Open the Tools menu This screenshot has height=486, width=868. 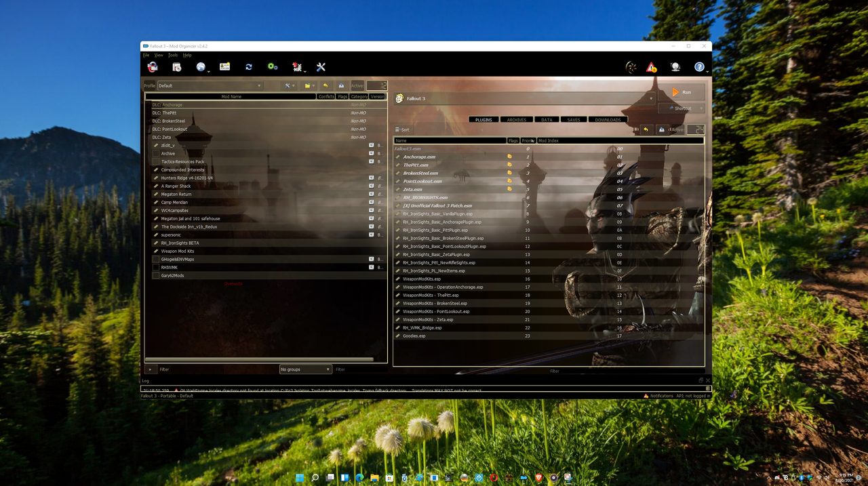[173, 55]
